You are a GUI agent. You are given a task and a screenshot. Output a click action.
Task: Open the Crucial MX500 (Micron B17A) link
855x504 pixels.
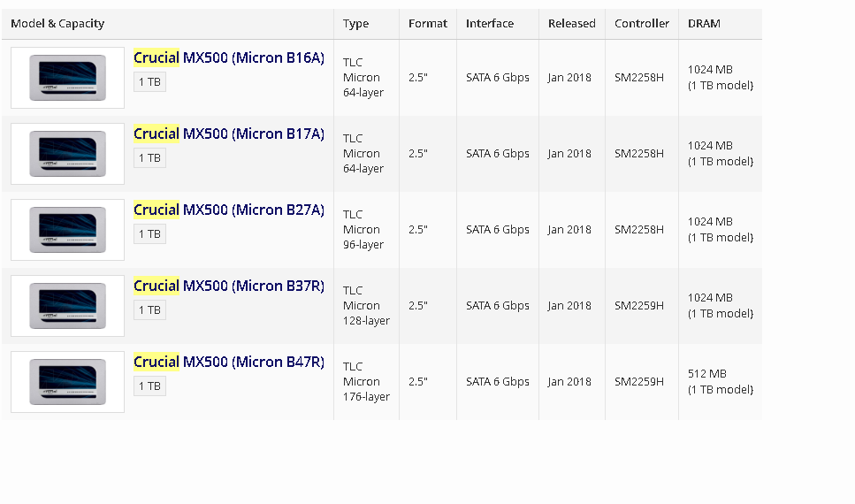229,134
